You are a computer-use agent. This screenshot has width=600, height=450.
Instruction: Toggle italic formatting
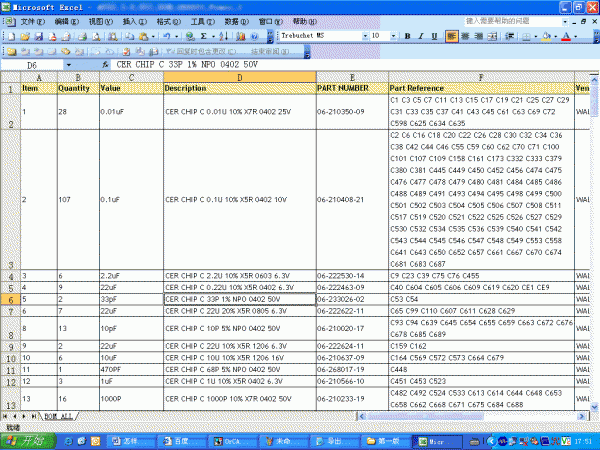pos(421,36)
